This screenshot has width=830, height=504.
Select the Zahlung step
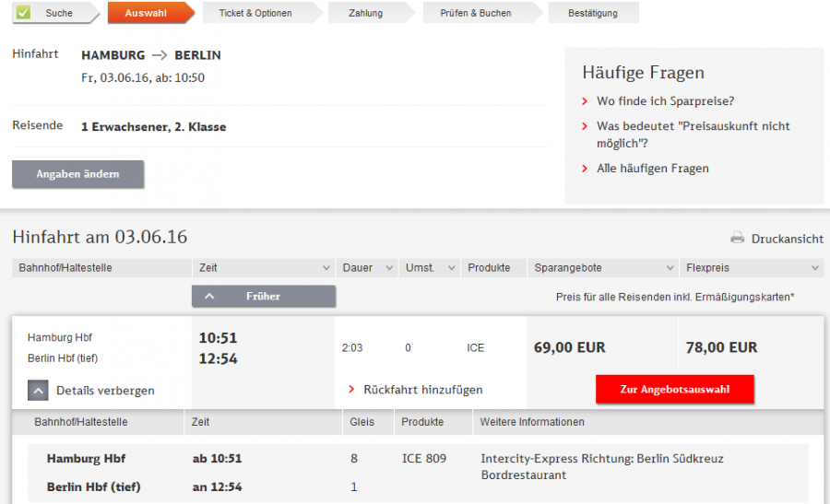371,13
